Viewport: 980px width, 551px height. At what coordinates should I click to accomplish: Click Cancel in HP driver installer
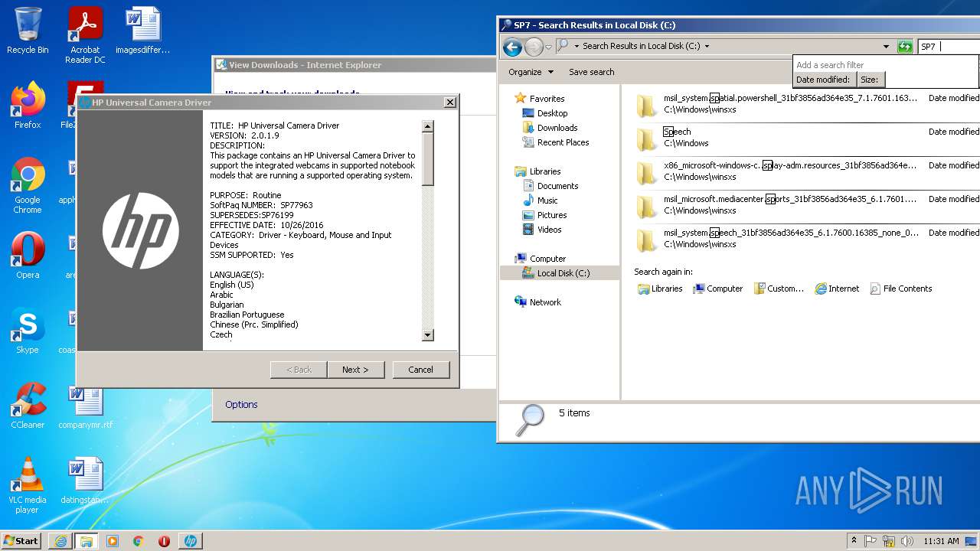(420, 370)
